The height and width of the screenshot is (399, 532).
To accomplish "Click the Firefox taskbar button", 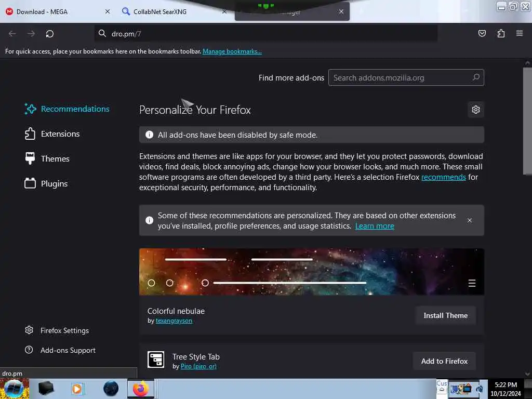I will pos(141,389).
